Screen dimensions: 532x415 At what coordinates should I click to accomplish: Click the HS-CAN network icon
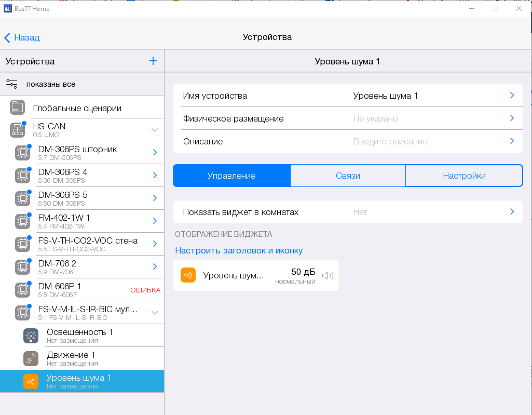click(17, 130)
